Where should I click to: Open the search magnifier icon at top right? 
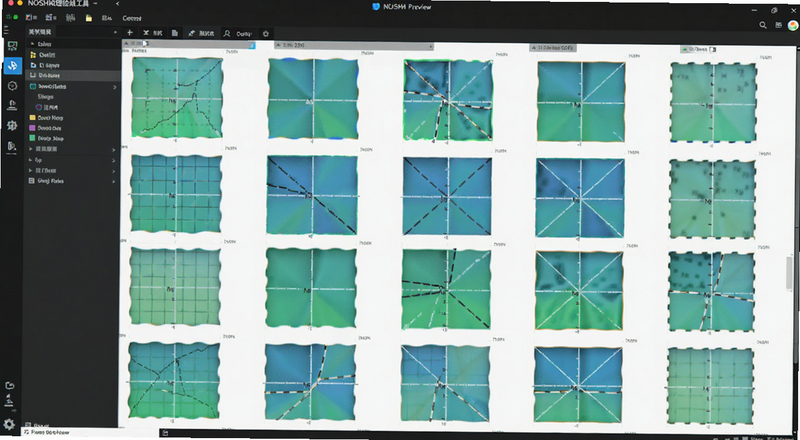(763, 25)
